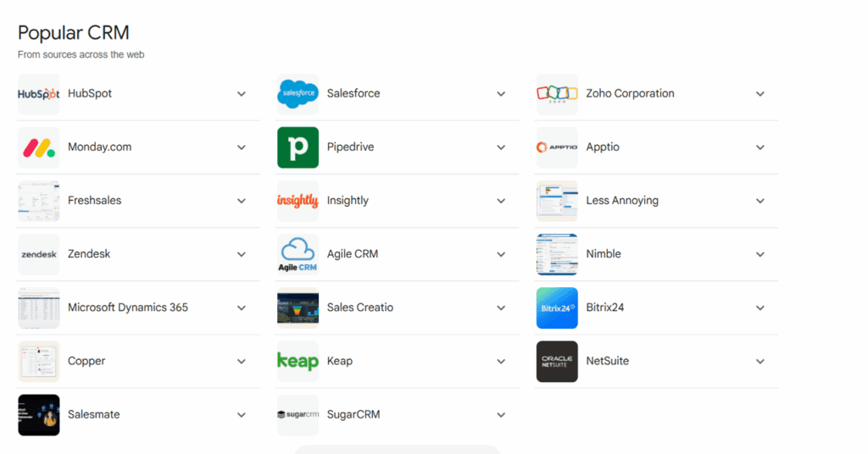Select the Nimble text label
The image size is (868, 454).
[604, 254]
